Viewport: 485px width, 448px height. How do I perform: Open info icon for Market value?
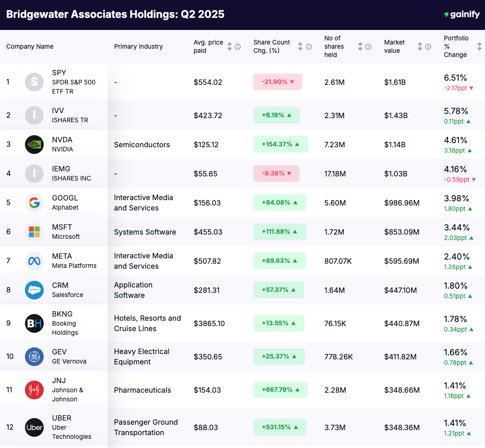428,47
